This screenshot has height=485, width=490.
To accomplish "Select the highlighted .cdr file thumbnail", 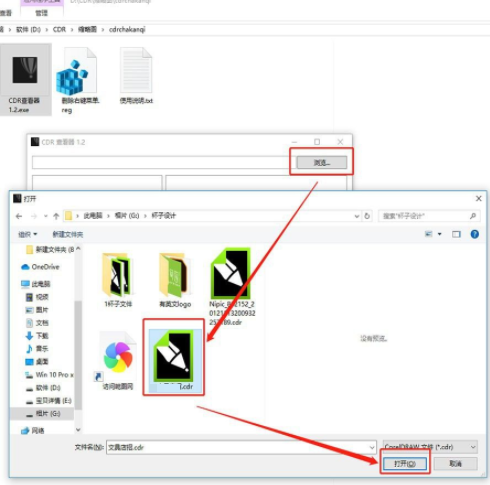I will [x=174, y=357].
